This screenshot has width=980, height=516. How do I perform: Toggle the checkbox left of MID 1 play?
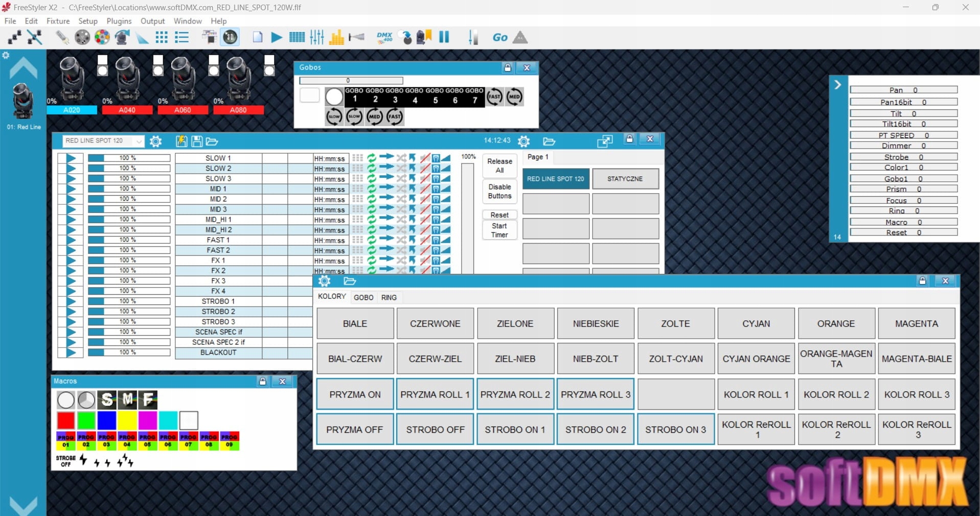pos(62,189)
